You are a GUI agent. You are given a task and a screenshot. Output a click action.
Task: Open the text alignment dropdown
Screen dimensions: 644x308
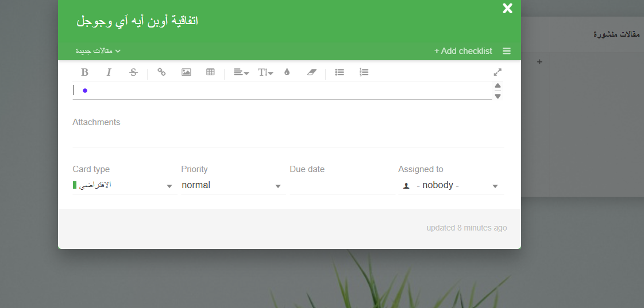tap(241, 72)
